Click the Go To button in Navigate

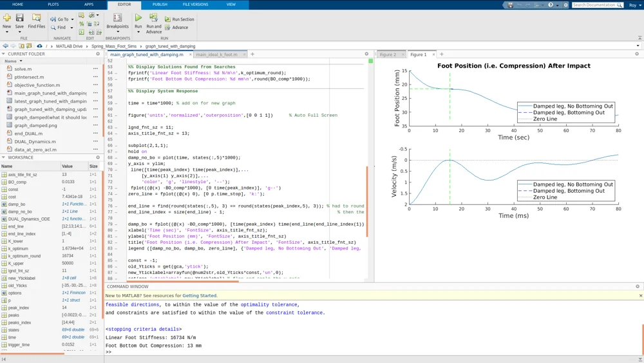(59, 19)
